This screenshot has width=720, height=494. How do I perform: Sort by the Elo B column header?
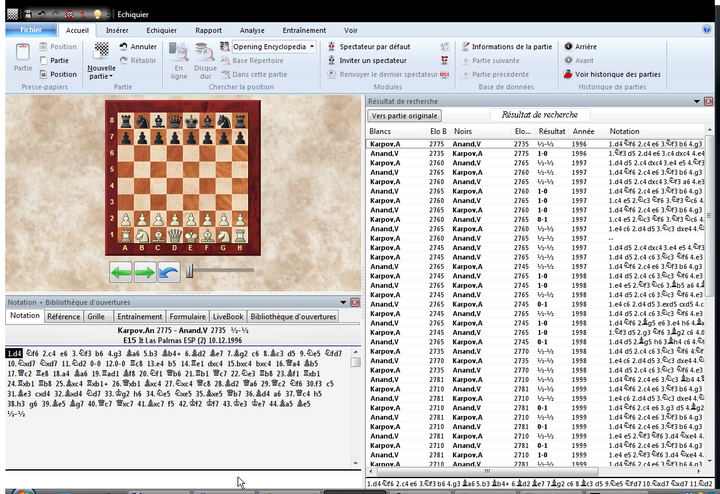[x=438, y=131]
